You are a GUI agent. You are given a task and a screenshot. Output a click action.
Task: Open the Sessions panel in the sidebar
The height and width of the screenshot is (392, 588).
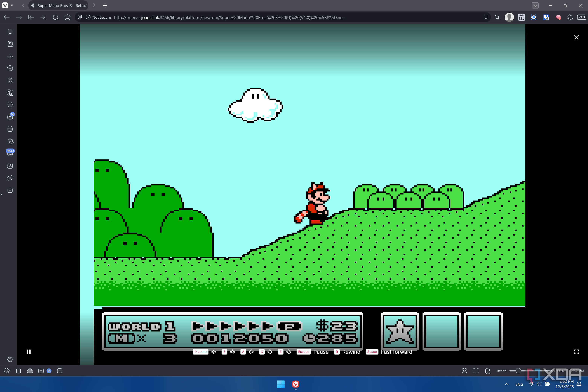coord(10,178)
